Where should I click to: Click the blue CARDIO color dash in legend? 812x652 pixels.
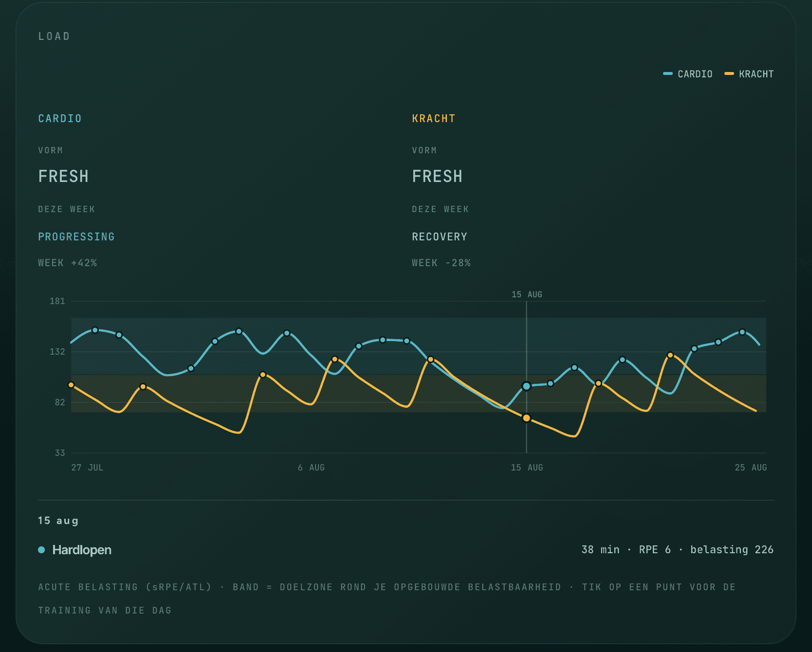[x=668, y=73]
